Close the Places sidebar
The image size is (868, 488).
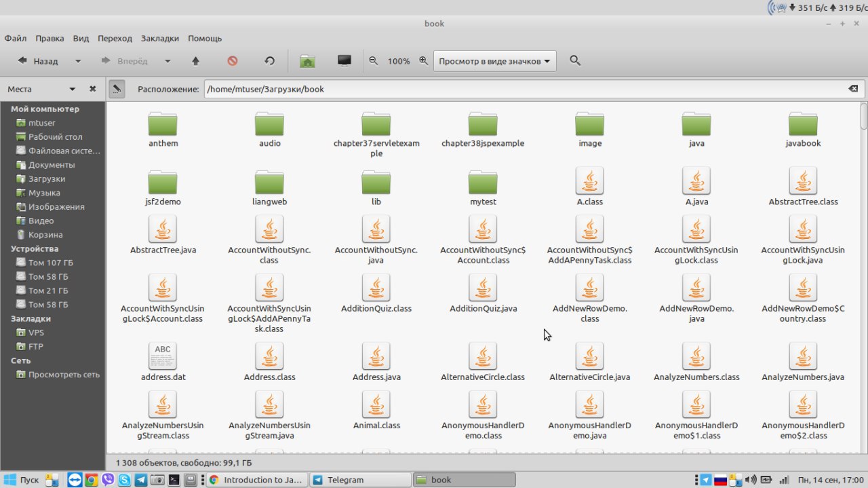93,89
